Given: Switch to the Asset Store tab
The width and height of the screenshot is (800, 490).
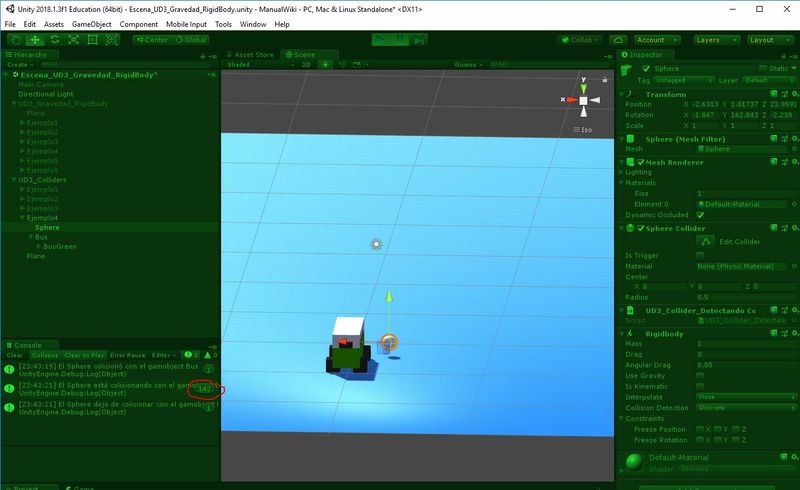Looking at the screenshot, I should click(251, 55).
